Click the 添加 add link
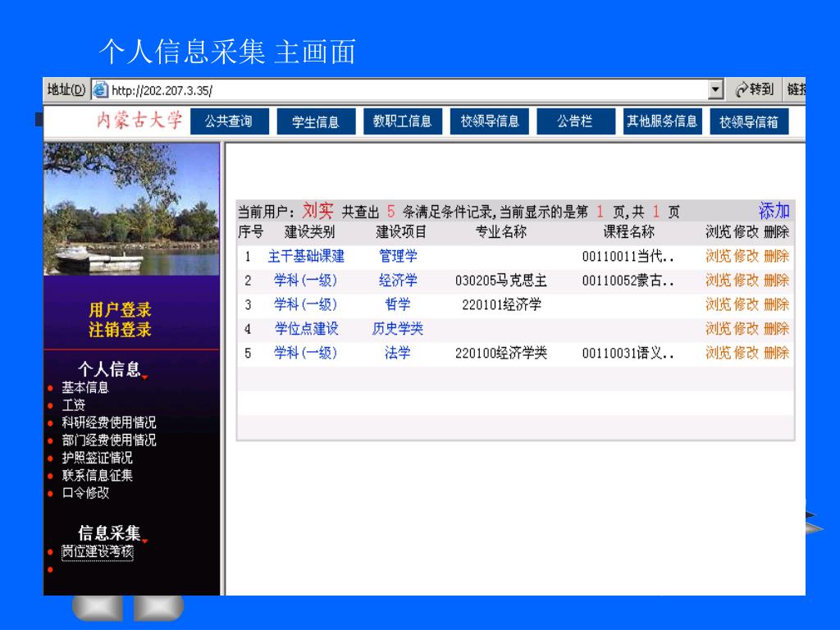840x630 pixels. tap(774, 211)
